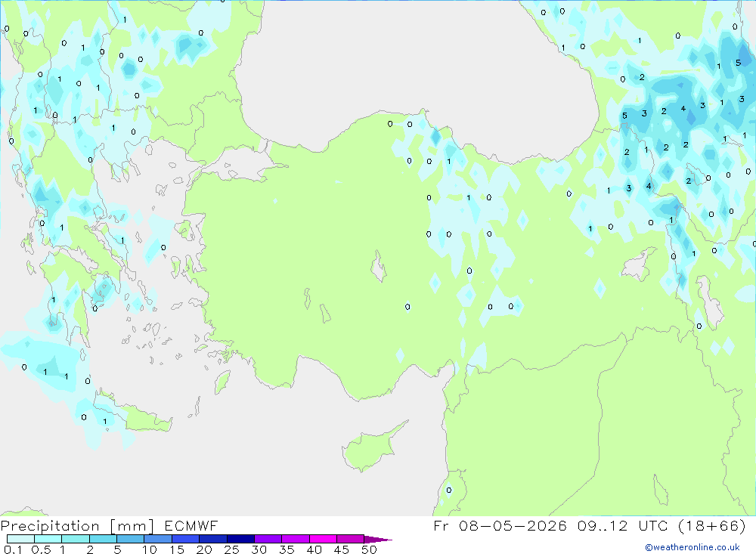
Task: Click the 30–35 mm purple swatch
Action: 268,539
